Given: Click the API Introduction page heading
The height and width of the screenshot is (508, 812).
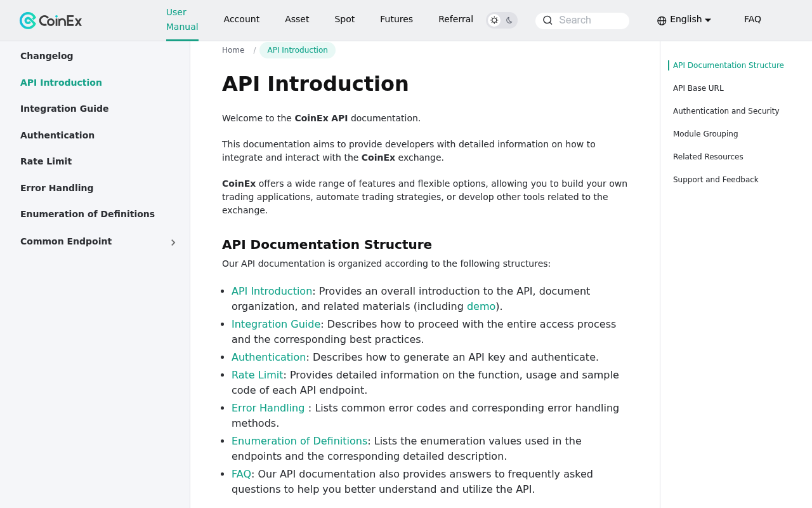Looking at the screenshot, I should point(315,84).
